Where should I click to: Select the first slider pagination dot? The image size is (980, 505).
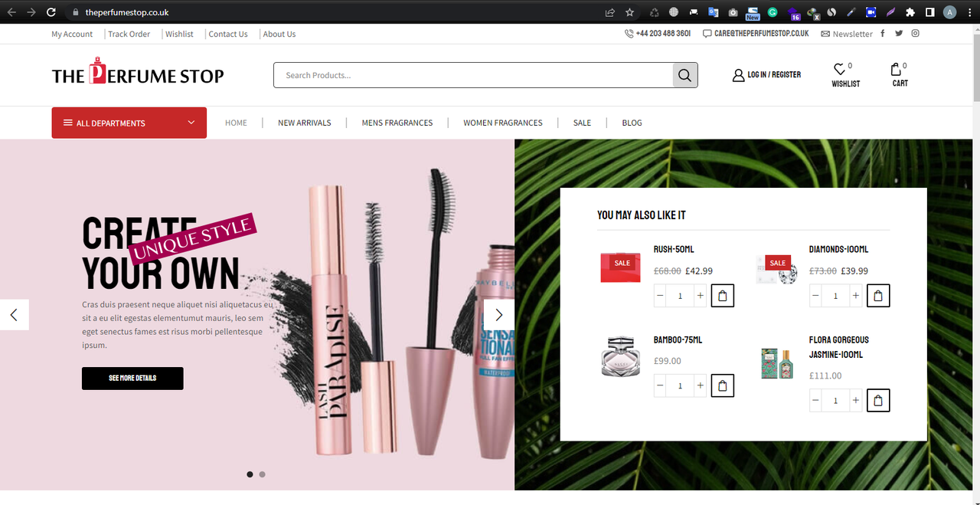(250, 474)
